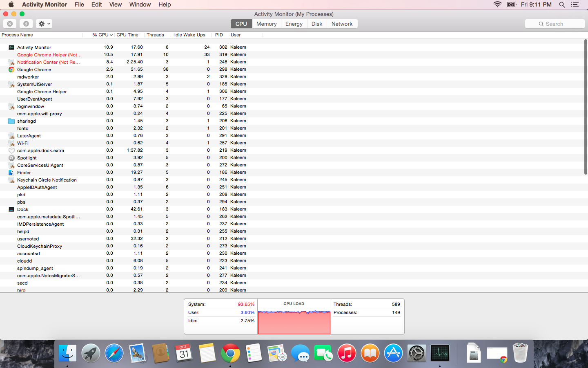Open App Store from the Dock
Viewport: 588px width, 368px height.
[x=393, y=353]
